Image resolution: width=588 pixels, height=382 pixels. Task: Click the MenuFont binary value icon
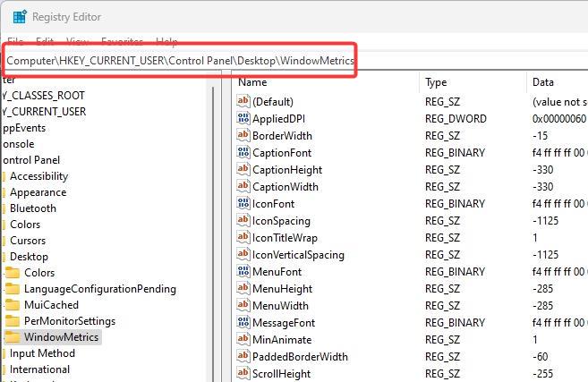pyautogui.click(x=243, y=271)
